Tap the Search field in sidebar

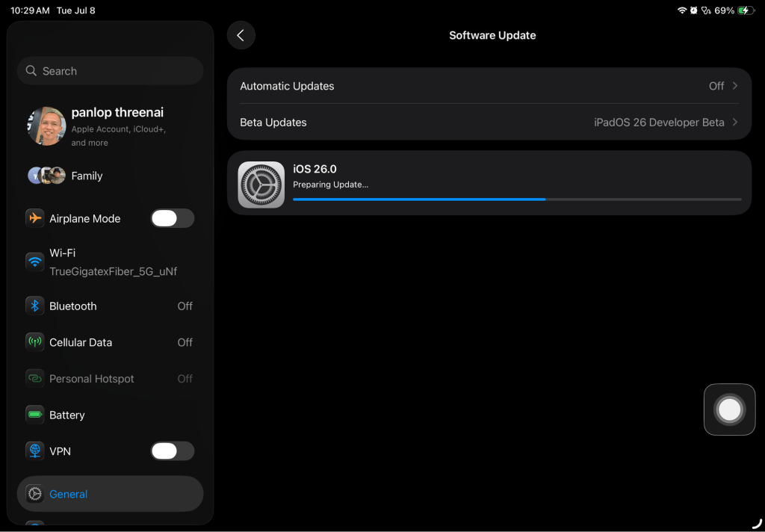(x=111, y=71)
